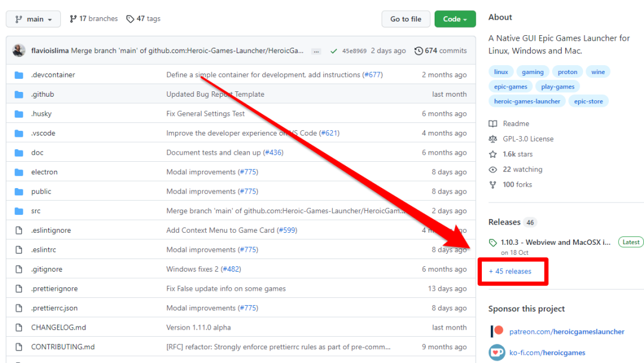Click the Go to file button
The width and height of the screenshot is (644, 363).
pyautogui.click(x=405, y=19)
